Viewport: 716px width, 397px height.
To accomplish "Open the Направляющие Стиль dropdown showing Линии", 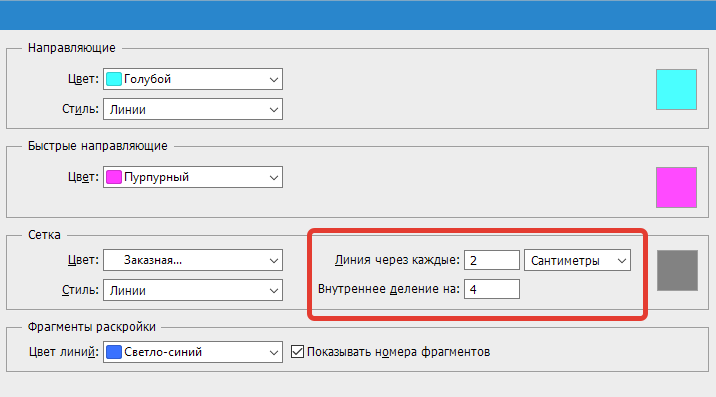I will tap(193, 109).
